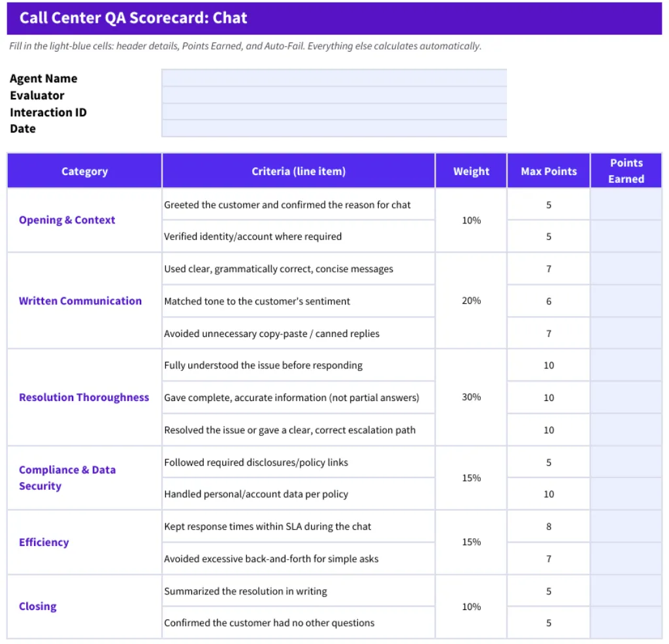
Task: Select Points Earned cell for complete, accurate information
Action: [626, 398]
